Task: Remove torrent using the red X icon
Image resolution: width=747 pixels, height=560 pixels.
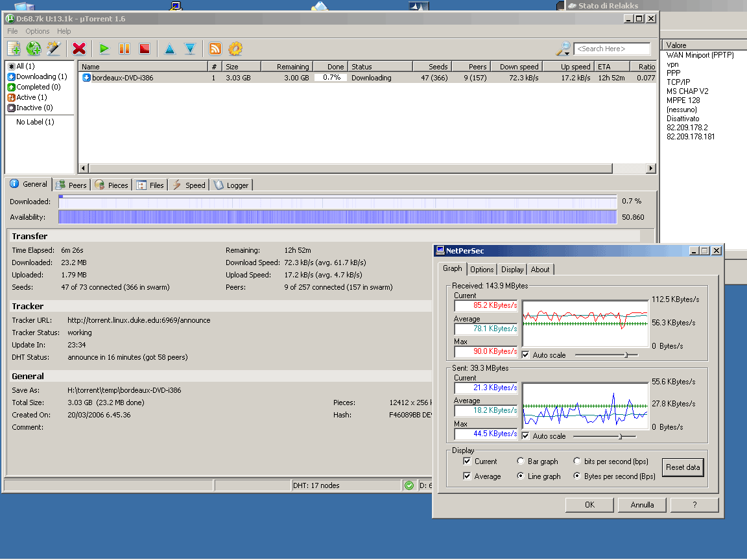Action: pos(79,49)
